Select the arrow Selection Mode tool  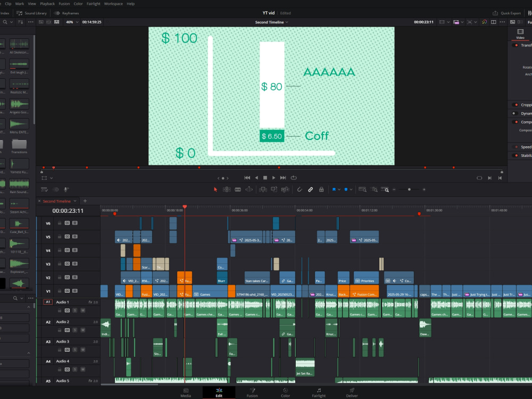(215, 190)
